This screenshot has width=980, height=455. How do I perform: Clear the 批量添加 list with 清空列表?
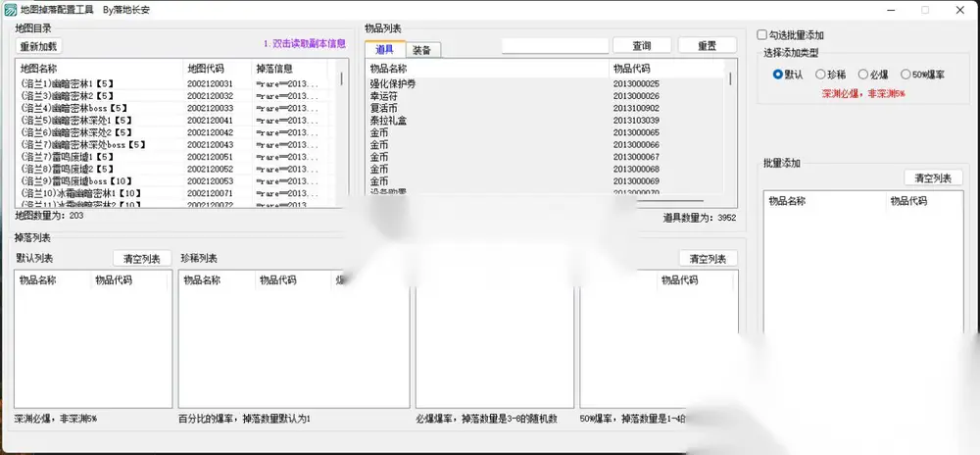[933, 177]
